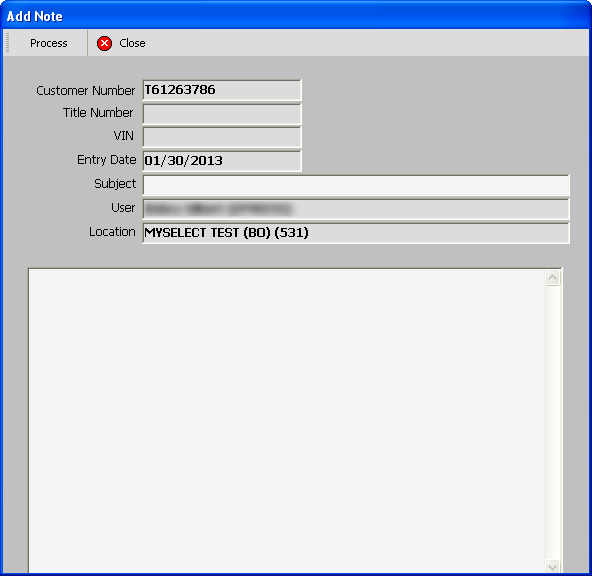Click the Close text in toolbar
592x576 pixels.
click(132, 43)
